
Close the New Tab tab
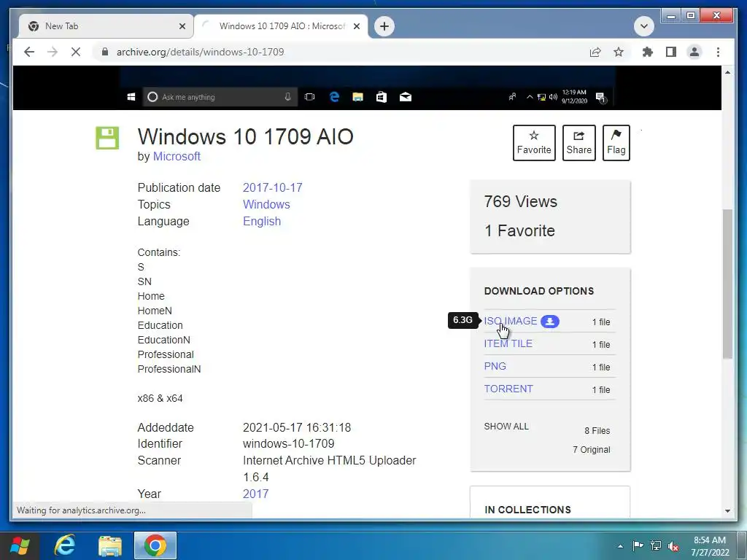[182, 26]
